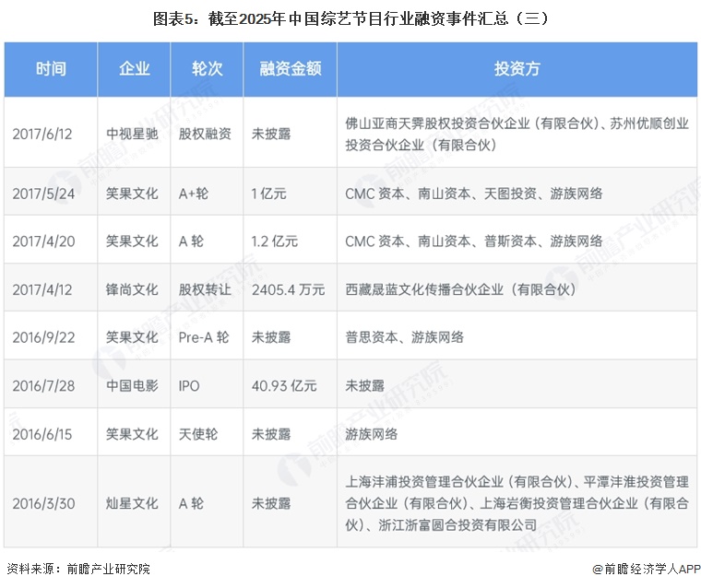Click the date 2017/6/12
701x588 pixels.
point(42,134)
